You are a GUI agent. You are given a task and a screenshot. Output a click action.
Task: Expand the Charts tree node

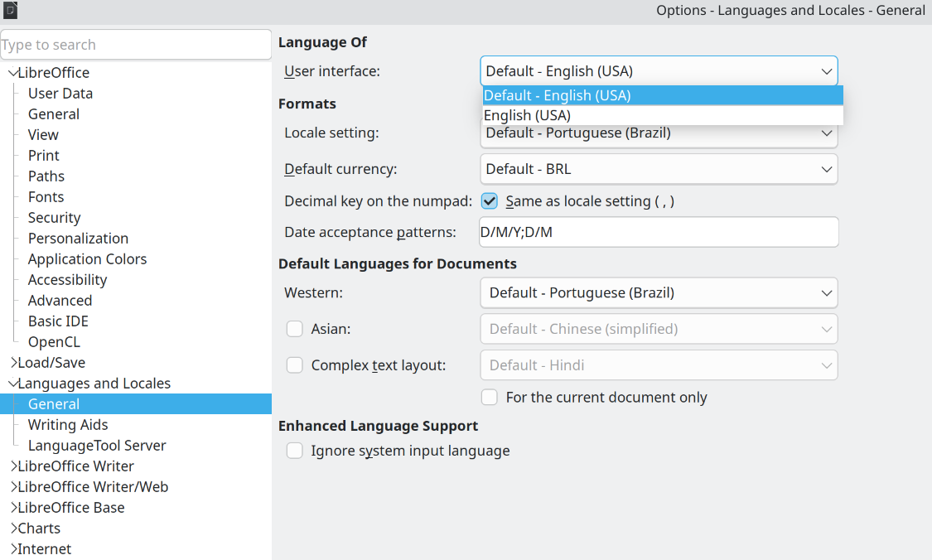tap(13, 529)
